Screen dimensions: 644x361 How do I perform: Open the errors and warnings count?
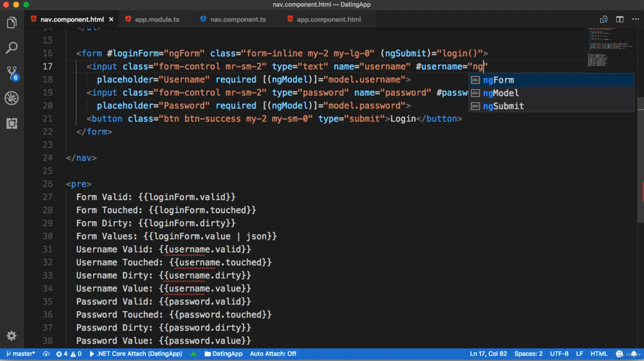(x=69, y=354)
